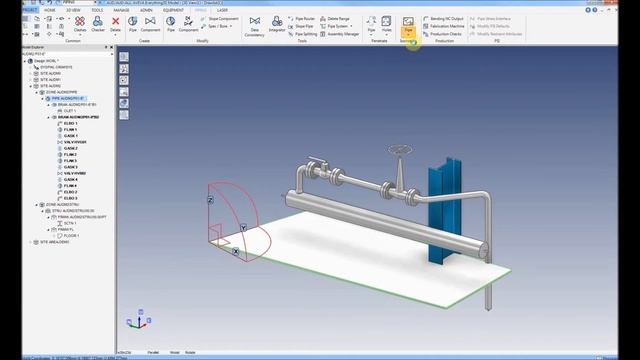Launch the Pipe Router tool
Viewport: 640px width, 360px height.
(302, 19)
